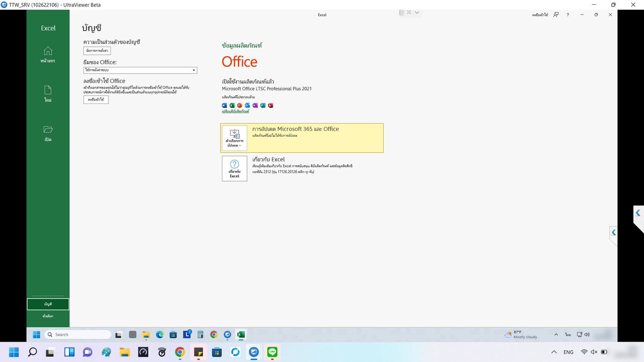Image resolution: width=644 pixels, height=362 pixels.
Task: Open the Home (หน้าแรก) page in Excel sidebar
Action: coord(48,55)
